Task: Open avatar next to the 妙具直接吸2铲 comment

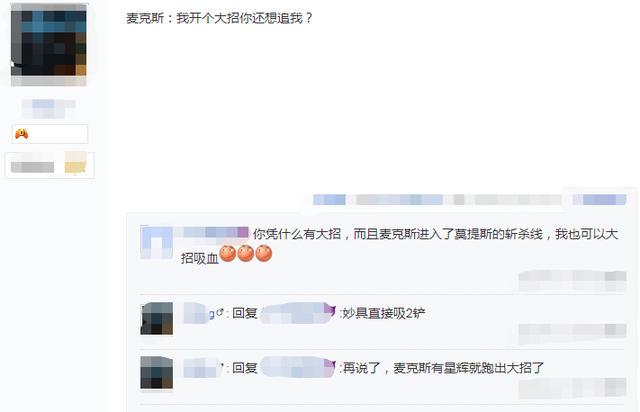Action: pos(156,318)
